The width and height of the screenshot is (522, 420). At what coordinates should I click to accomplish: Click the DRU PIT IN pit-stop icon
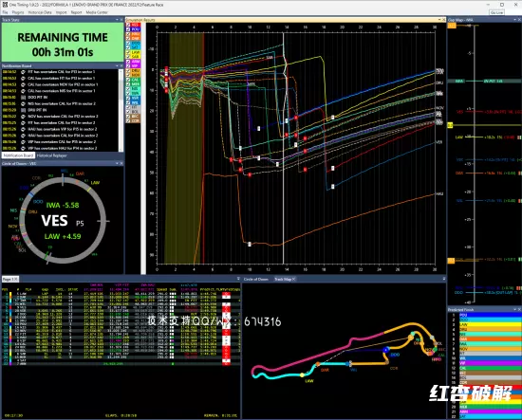coord(24,110)
